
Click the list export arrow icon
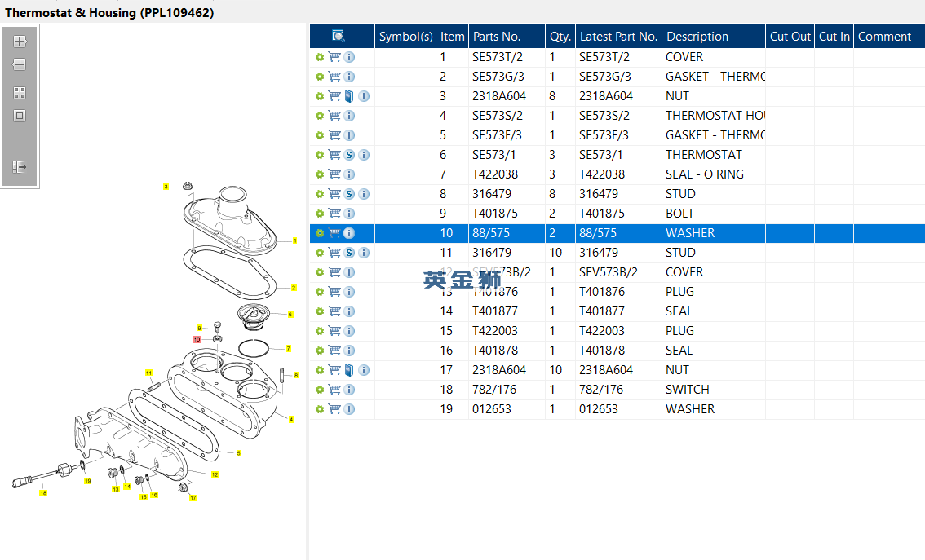[x=20, y=167]
